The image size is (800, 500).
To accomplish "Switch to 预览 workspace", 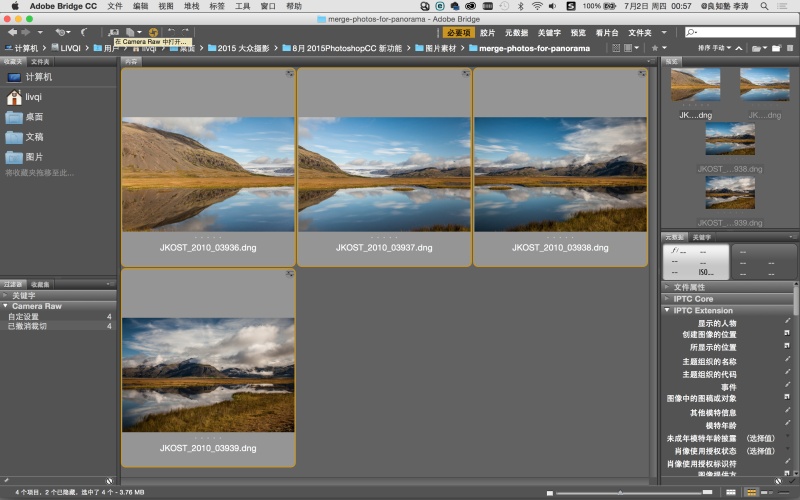I will pyautogui.click(x=578, y=33).
